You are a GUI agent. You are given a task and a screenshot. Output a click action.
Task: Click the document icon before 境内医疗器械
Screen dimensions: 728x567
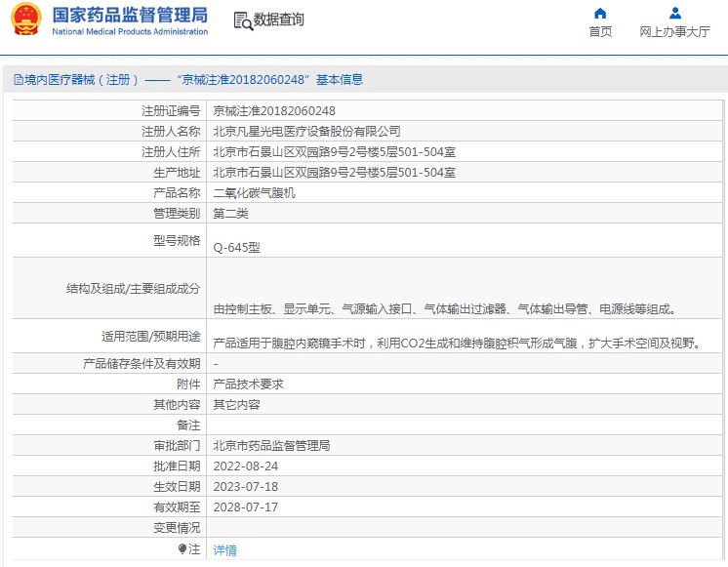(x=19, y=80)
